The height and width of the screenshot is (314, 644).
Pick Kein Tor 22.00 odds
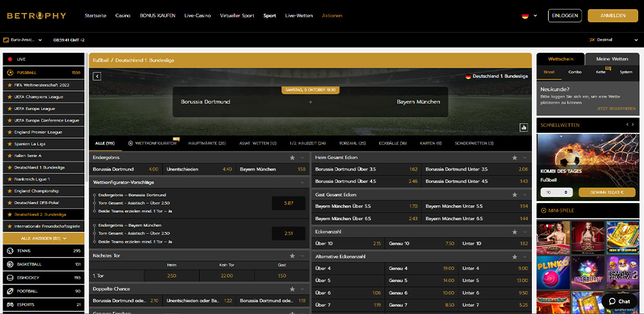coord(227,275)
